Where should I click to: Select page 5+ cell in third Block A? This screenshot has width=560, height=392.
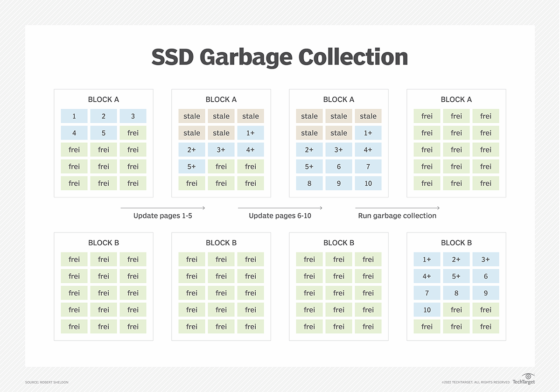(309, 166)
